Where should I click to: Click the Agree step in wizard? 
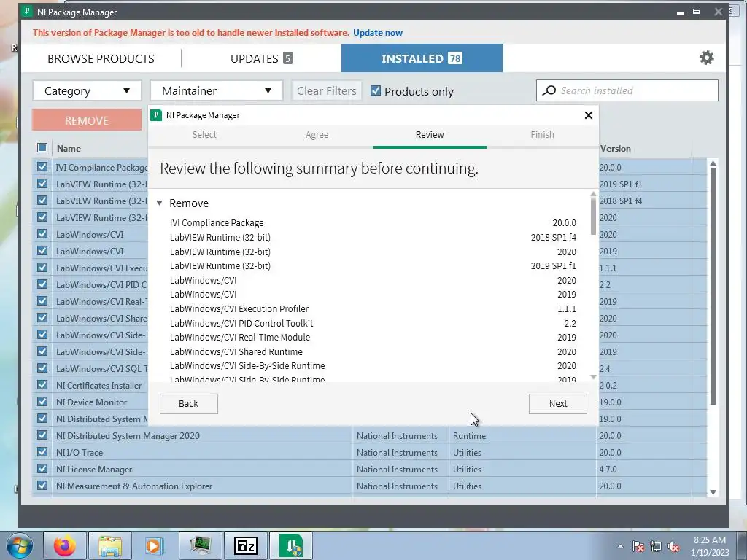click(x=317, y=134)
